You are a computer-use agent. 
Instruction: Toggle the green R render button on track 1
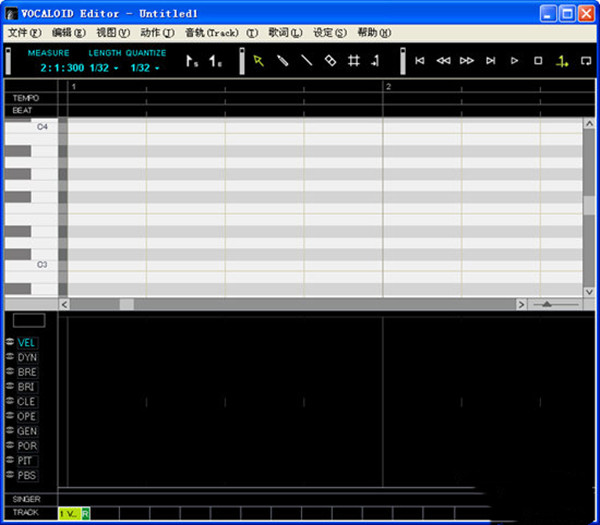[86, 513]
